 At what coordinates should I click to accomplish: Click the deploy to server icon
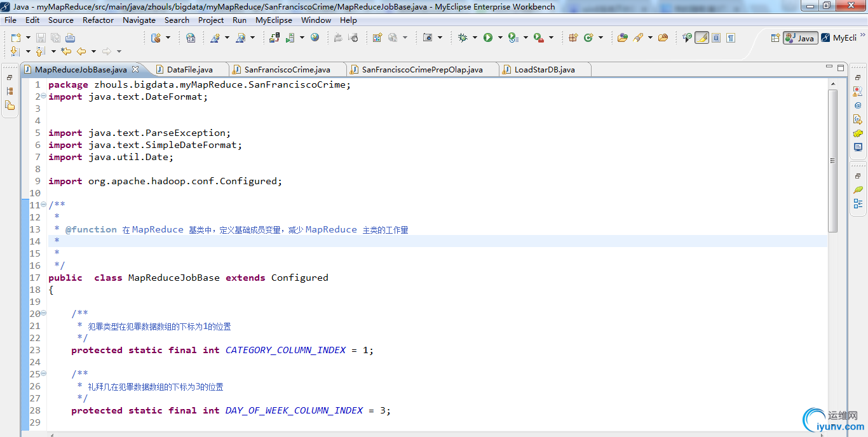[x=275, y=38]
